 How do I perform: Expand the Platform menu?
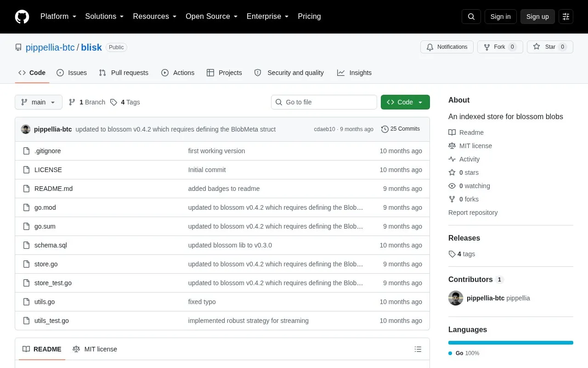pos(58,17)
